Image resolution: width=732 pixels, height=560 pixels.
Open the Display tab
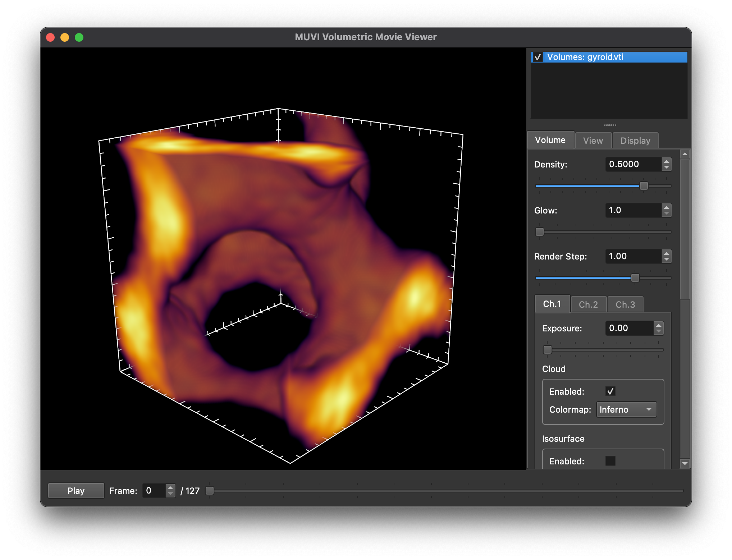click(x=635, y=141)
